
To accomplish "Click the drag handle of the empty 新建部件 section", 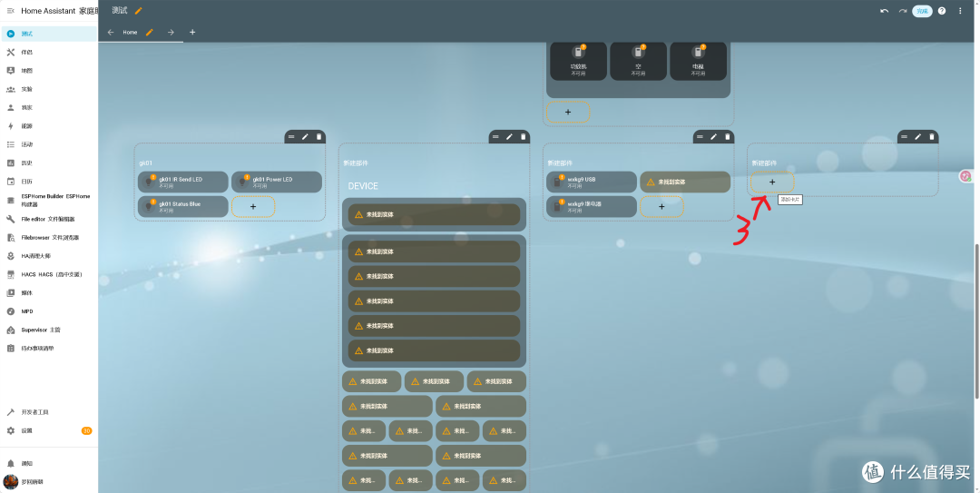I will 905,136.
